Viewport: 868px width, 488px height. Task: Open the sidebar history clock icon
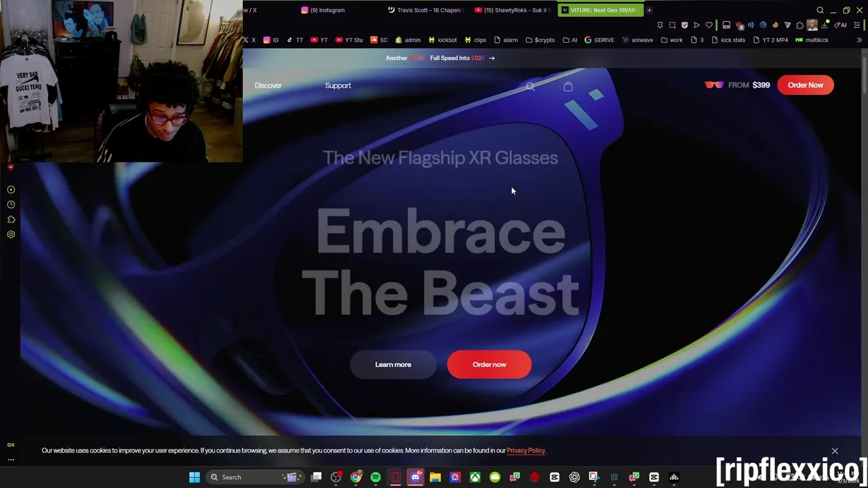11,205
